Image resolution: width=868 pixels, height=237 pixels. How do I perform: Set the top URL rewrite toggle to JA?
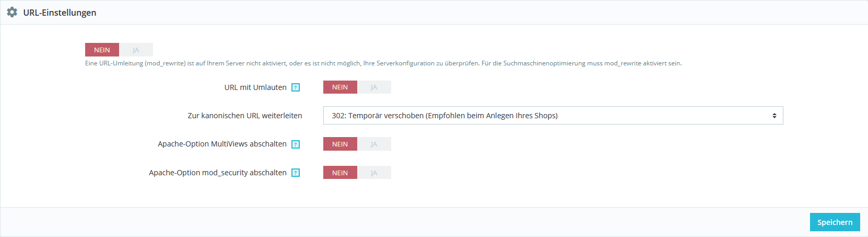tap(136, 50)
